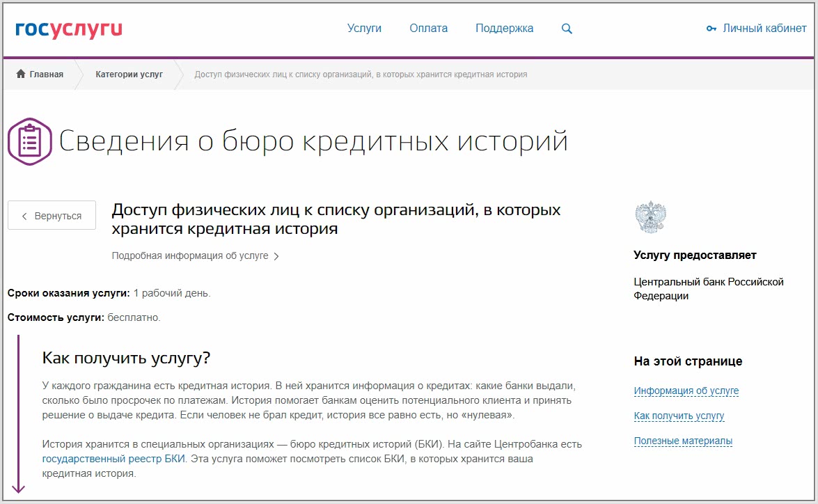Open the Услуги menu
Image resolution: width=818 pixels, height=504 pixels.
click(364, 29)
